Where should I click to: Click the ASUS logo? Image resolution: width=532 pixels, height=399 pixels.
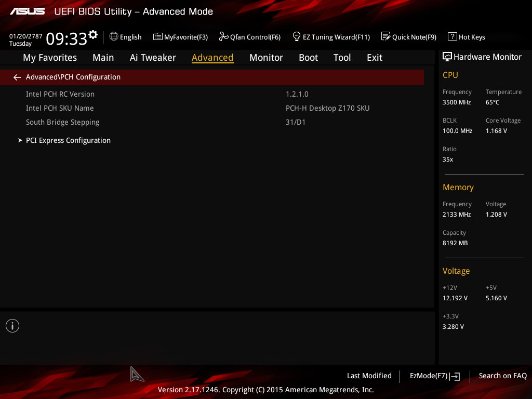28,11
